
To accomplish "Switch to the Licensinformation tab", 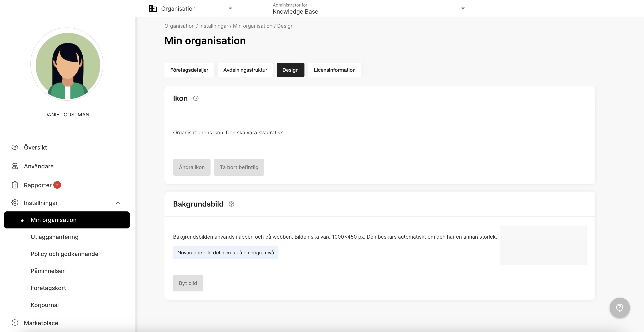I will (x=334, y=70).
